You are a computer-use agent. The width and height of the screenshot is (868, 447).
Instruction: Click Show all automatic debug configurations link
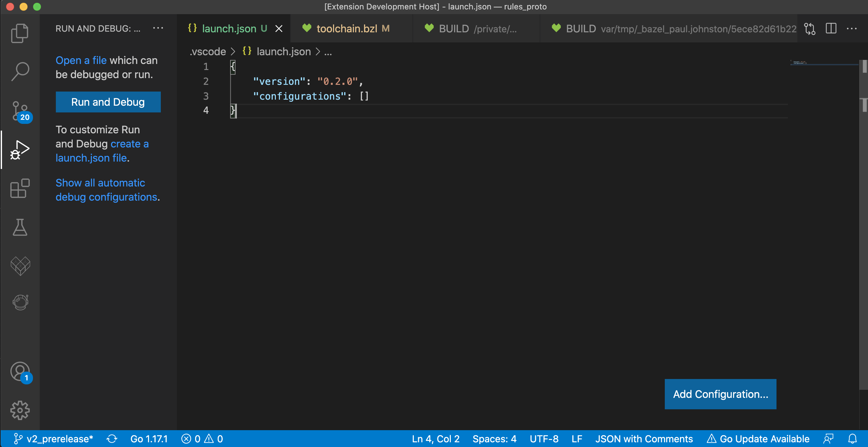100,190
